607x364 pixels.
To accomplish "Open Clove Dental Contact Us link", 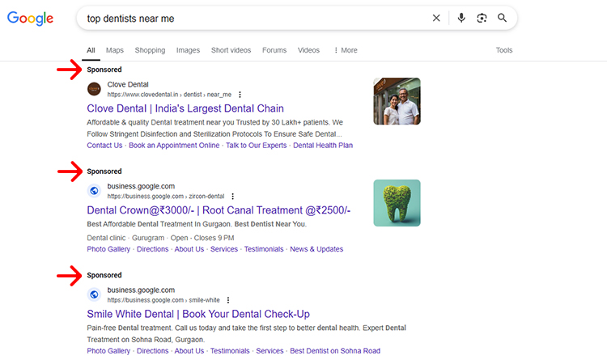I will pyautogui.click(x=104, y=146).
